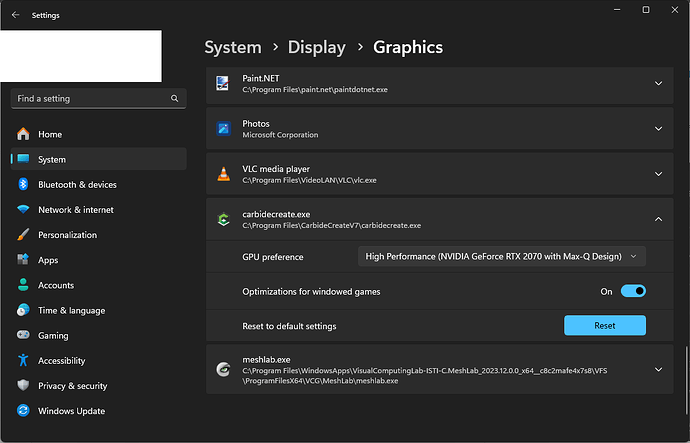
Task: Expand the Paint.NET entry chevron
Action: (658, 84)
